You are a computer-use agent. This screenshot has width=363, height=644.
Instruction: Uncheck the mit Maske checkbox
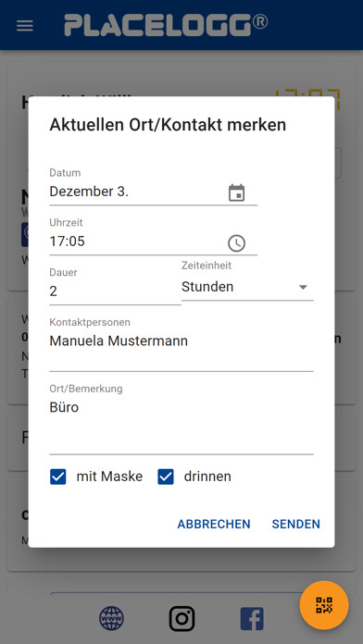(x=58, y=477)
